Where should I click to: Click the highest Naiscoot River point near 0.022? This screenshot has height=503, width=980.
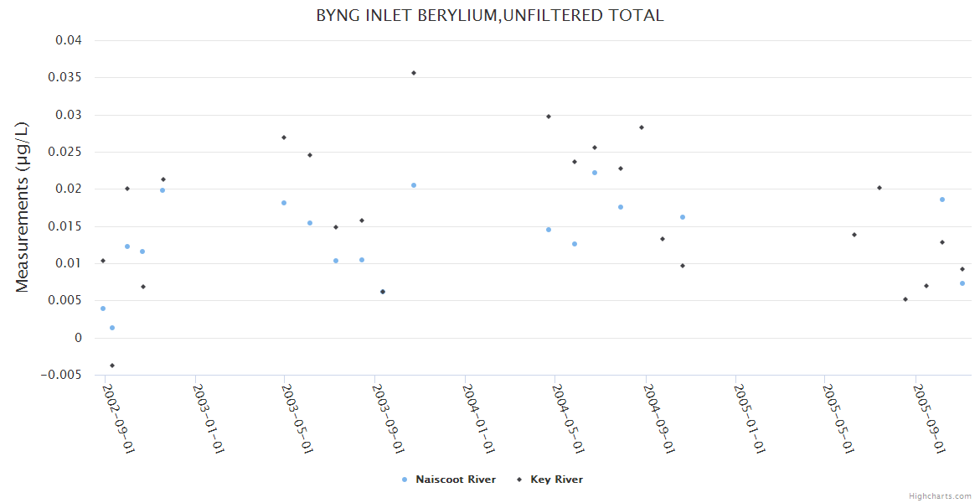pyautogui.click(x=595, y=173)
